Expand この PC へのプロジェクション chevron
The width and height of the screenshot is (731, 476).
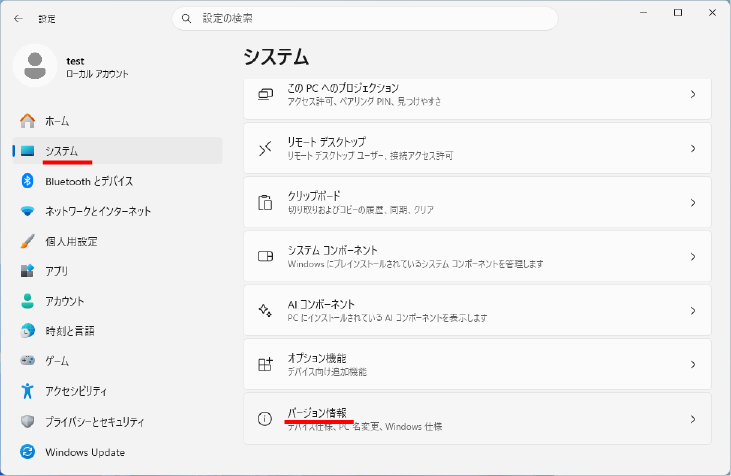coord(693,94)
